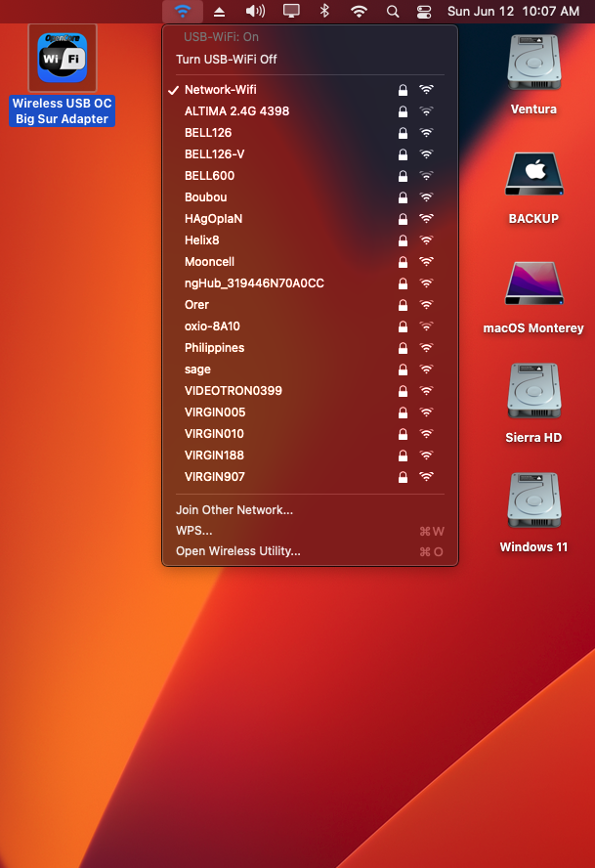
Task: Connect to VIDEOTRON0399 network
Action: pyautogui.click(x=310, y=391)
